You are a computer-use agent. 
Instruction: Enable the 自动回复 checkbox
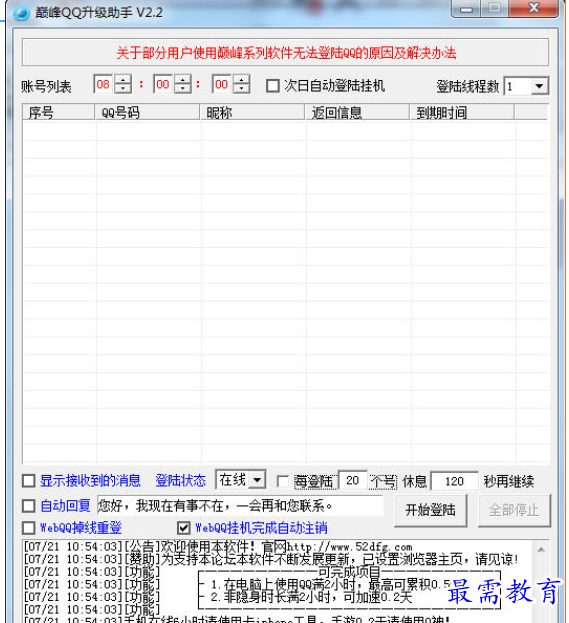pos(29,506)
